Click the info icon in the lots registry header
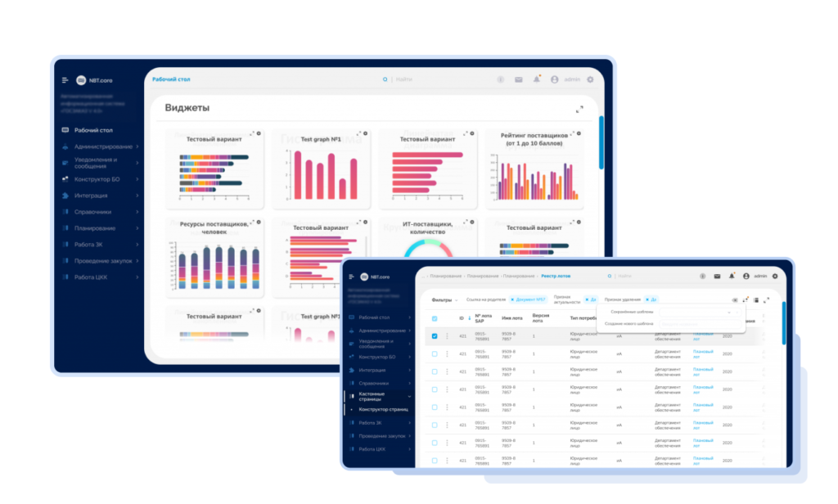Image resolution: width=838 pixels, height=504 pixels. [x=702, y=277]
